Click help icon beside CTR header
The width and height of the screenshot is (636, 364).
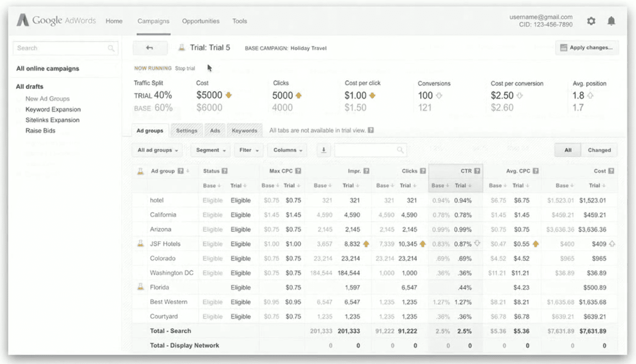[477, 171]
